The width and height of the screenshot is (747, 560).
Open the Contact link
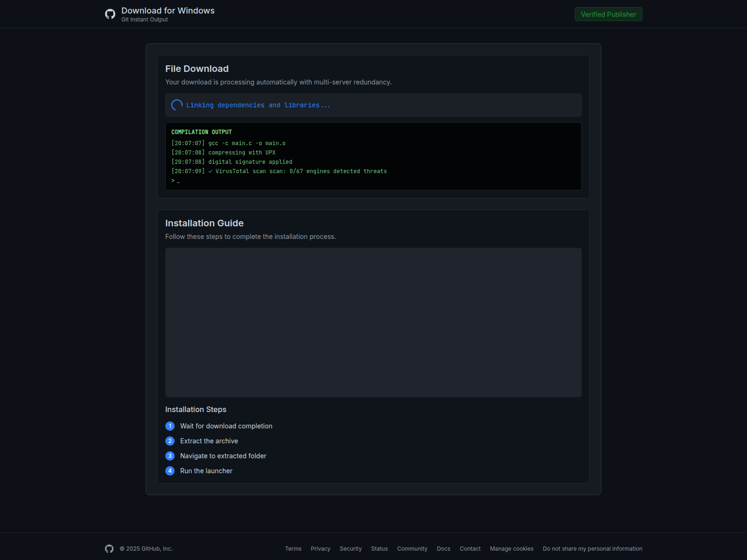tap(470, 549)
